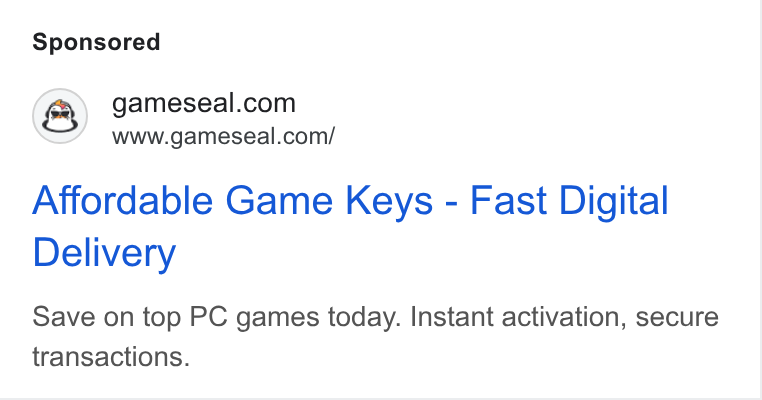The height and width of the screenshot is (400, 762).
Task: Click the phrase PC games today
Action: (294, 318)
